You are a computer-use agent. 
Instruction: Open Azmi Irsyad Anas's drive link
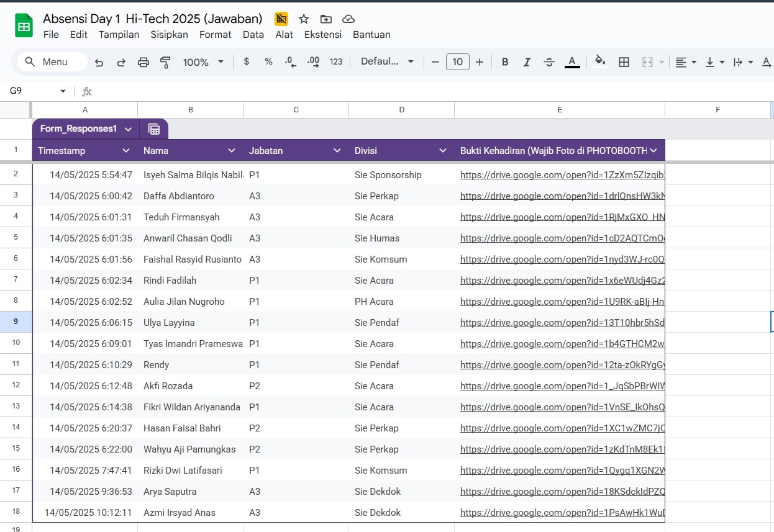click(562, 513)
